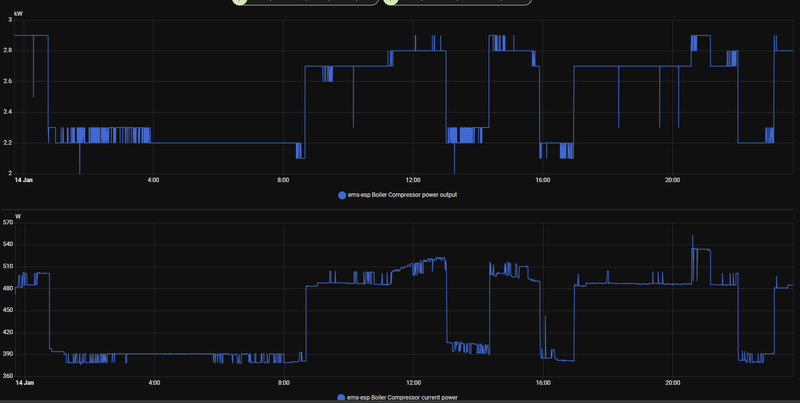Hide the 'ems-esp Boiler Compressor current power' series

402,397
